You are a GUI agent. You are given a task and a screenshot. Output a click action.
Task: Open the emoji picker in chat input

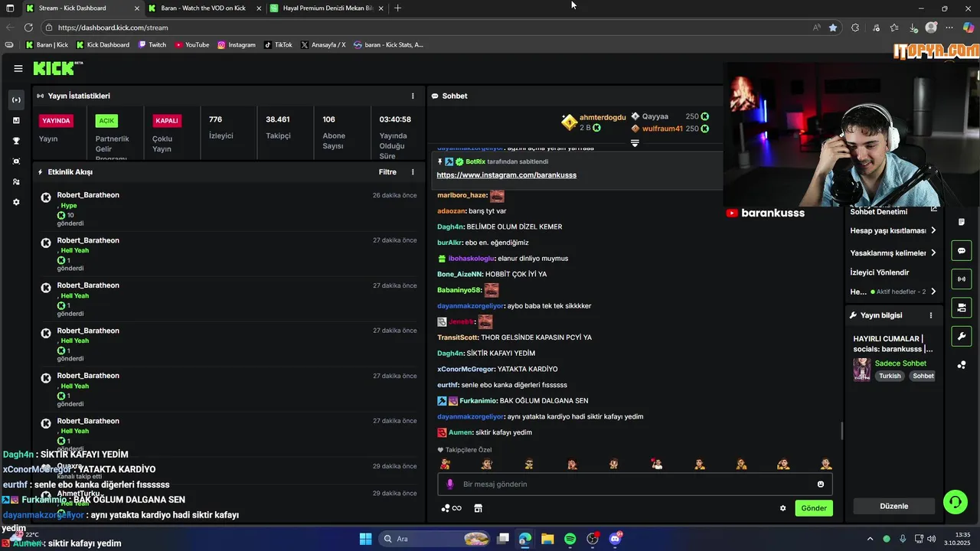pos(821,484)
